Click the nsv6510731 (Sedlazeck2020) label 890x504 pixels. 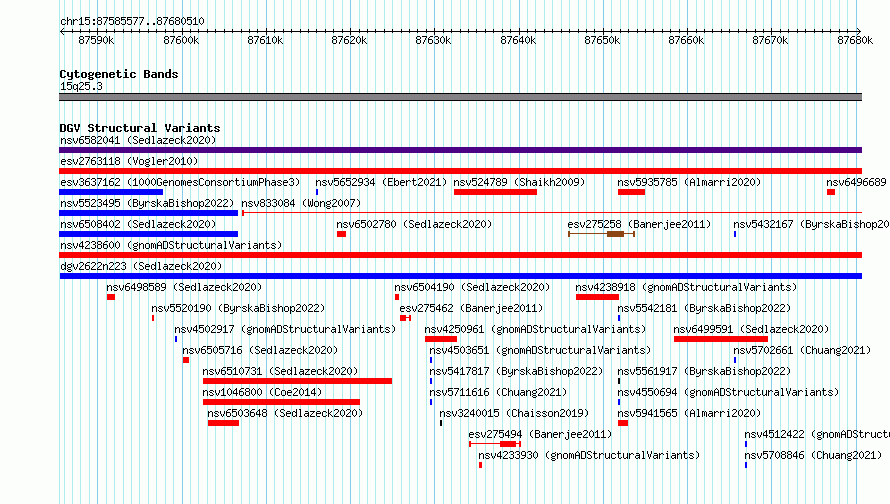click(x=280, y=371)
